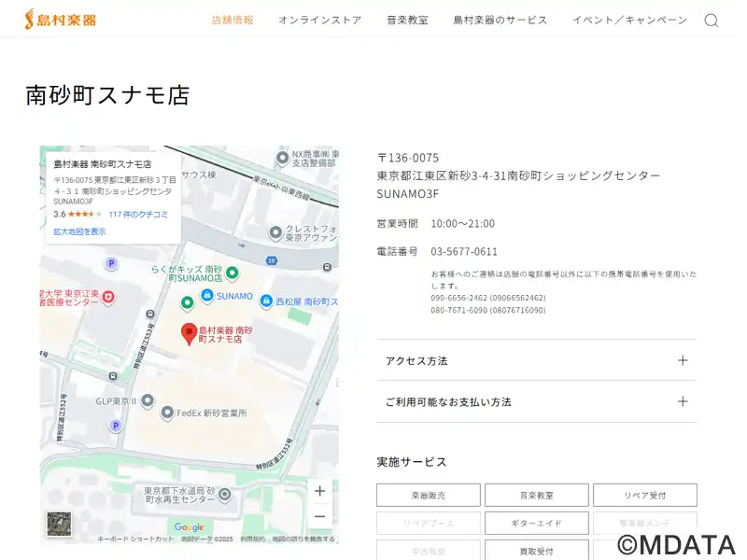This screenshot has height=560, width=747.
Task: Open 音楽教室 menu item
Action: pyautogui.click(x=407, y=20)
